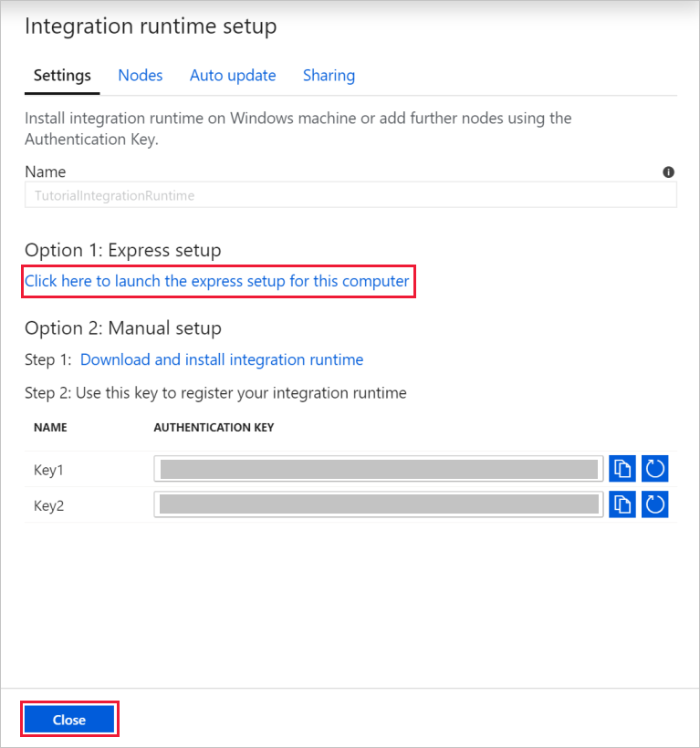The image size is (700, 748).
Task: Return to the Settings tab
Action: point(62,76)
